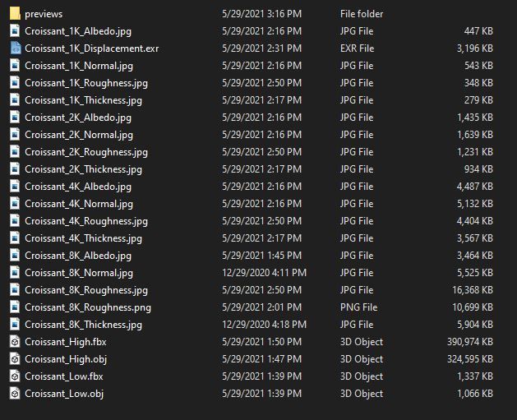Click the Croissant_High.obj 3D object icon
The width and height of the screenshot is (517, 420).
(15, 359)
